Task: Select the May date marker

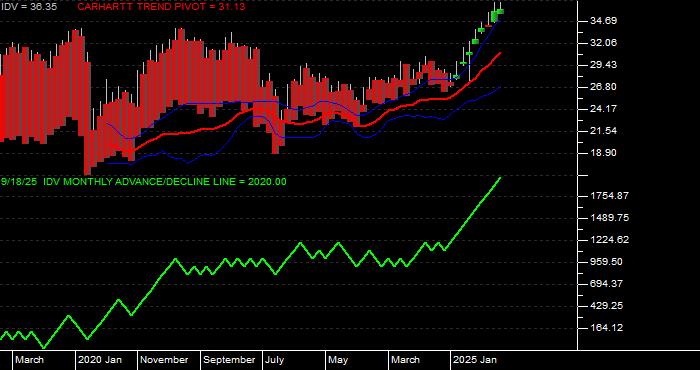Action: (338, 360)
